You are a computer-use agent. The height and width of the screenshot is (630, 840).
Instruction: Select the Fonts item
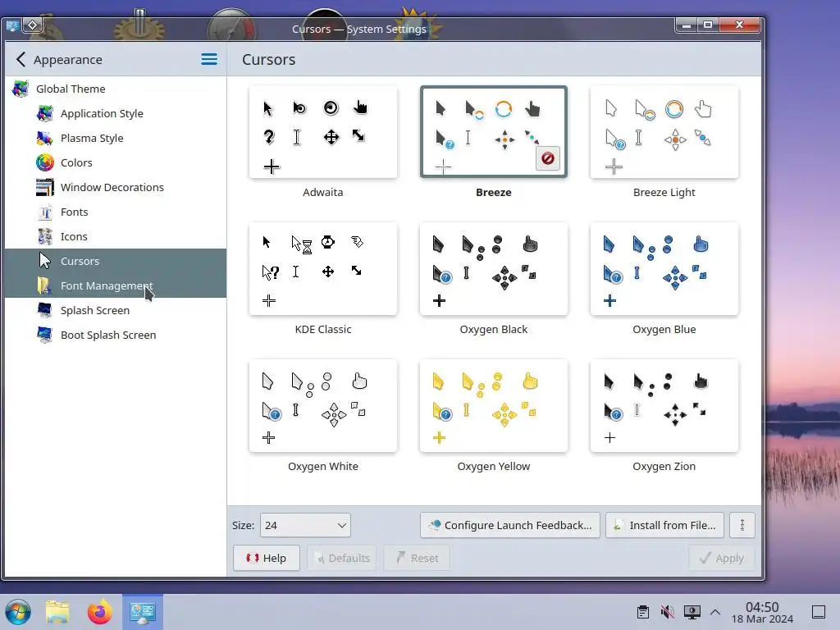pyautogui.click(x=116, y=212)
